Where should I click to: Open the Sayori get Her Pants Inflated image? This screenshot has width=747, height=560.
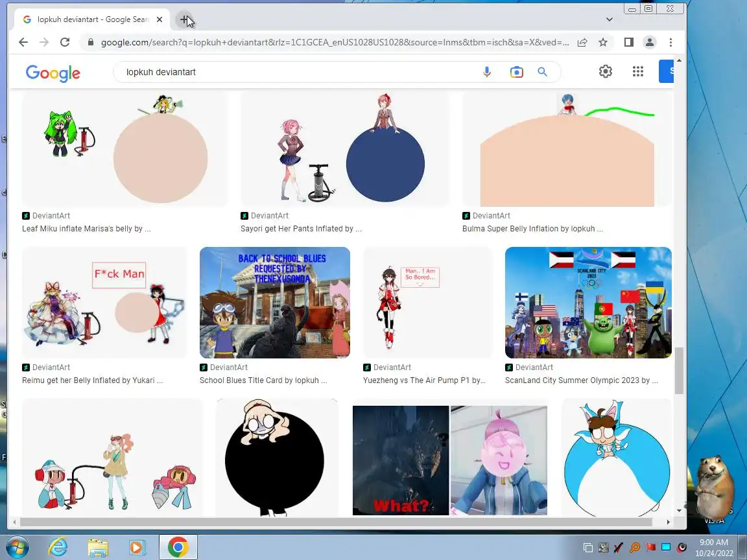[x=344, y=150]
